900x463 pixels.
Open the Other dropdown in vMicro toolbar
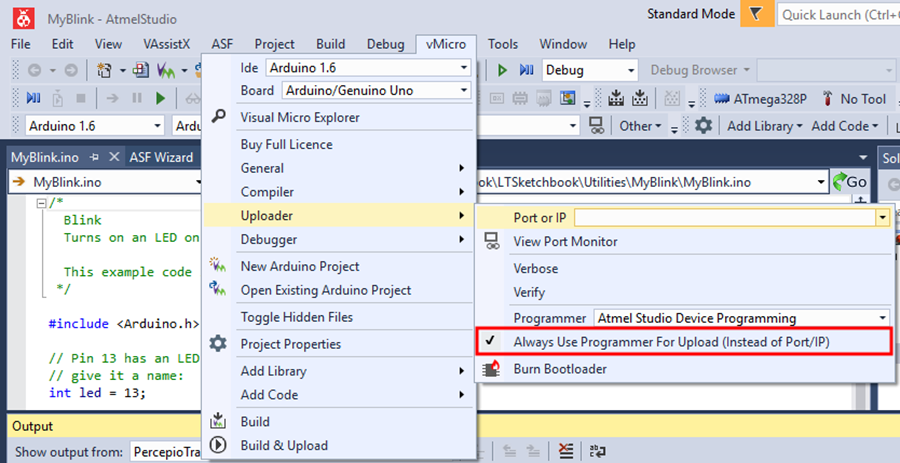click(640, 126)
